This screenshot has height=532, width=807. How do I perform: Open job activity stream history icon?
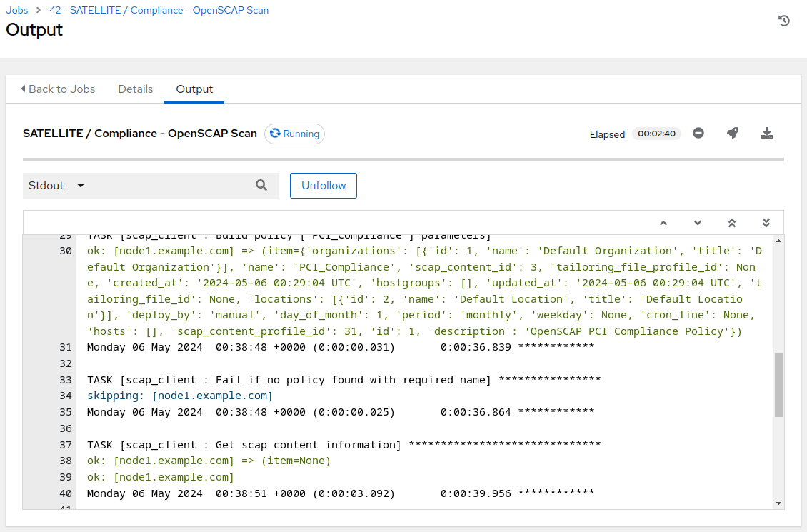pyautogui.click(x=784, y=21)
